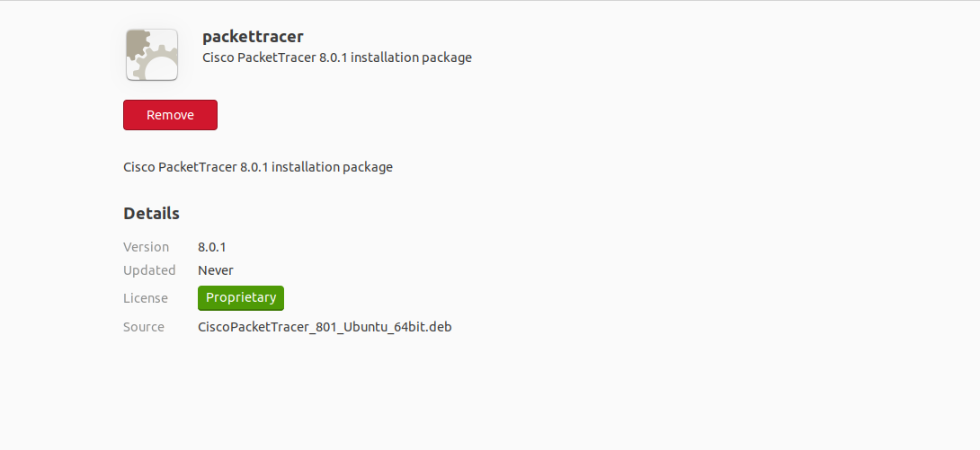This screenshot has width=980, height=450.
Task: Click the Never value beside Updated
Action: pyautogui.click(x=216, y=270)
